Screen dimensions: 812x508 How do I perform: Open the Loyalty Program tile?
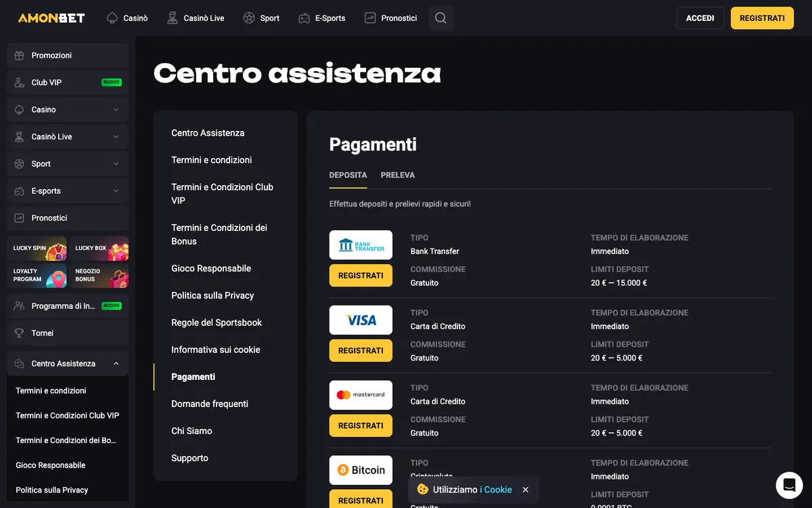(x=37, y=275)
